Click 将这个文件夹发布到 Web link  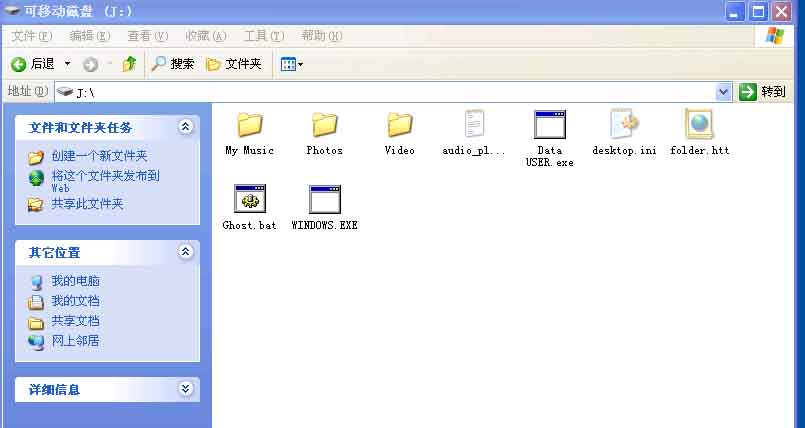pyautogui.click(x=105, y=181)
